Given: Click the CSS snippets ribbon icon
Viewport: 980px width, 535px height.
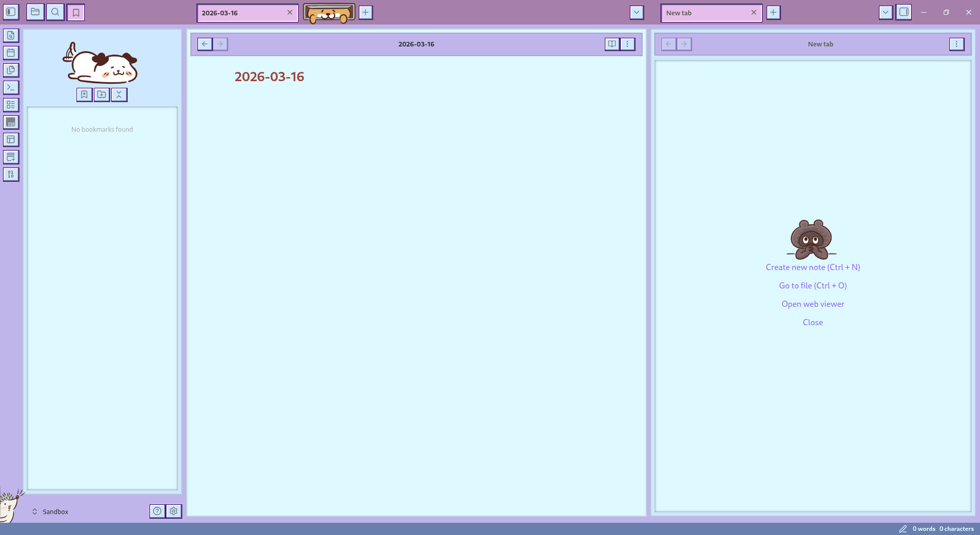Looking at the screenshot, I should pyautogui.click(x=11, y=122).
